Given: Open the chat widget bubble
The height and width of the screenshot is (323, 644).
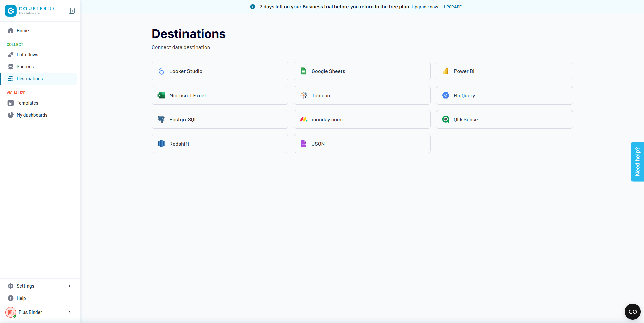Looking at the screenshot, I should click(x=633, y=312).
